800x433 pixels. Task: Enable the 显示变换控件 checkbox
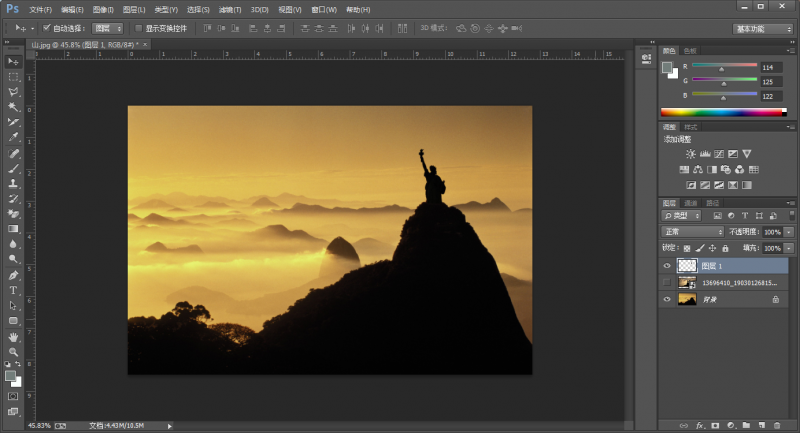(x=139, y=28)
